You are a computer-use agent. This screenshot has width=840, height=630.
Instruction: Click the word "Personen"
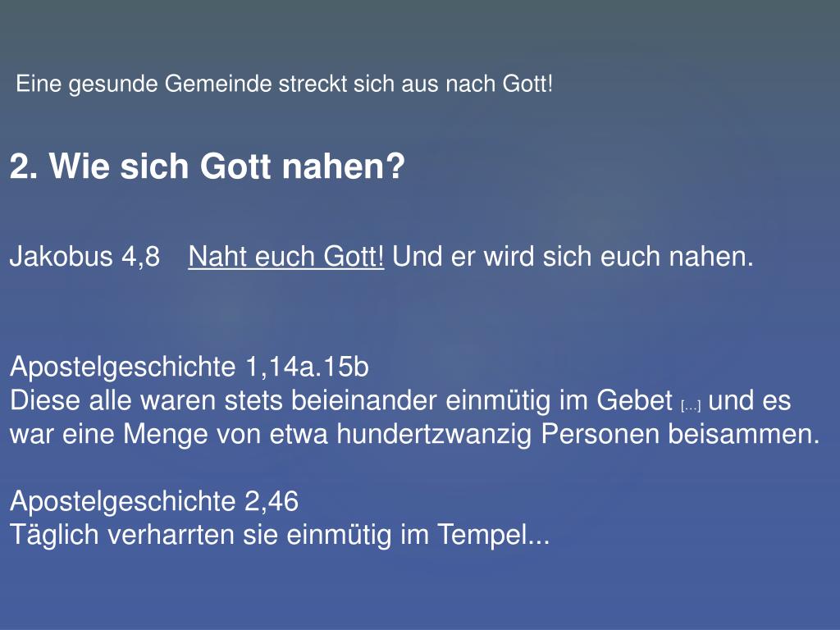pos(600,433)
